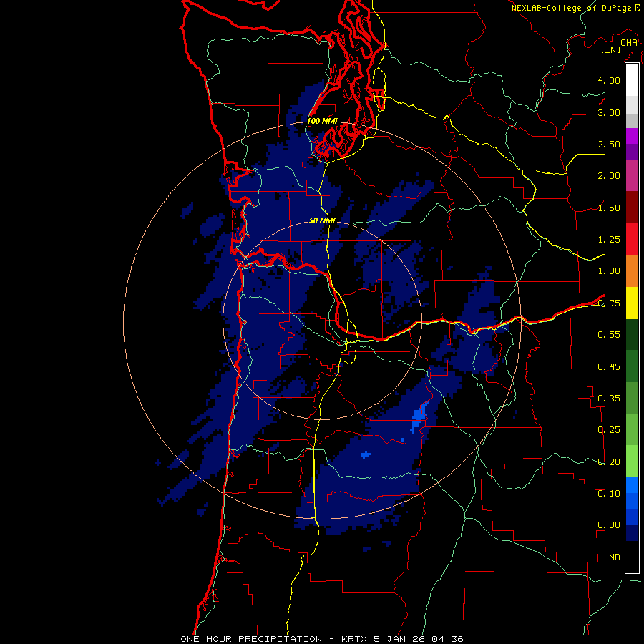Viewport: 644px width, 644px height.
Task: Click the OHA product label
Action: 629,43
